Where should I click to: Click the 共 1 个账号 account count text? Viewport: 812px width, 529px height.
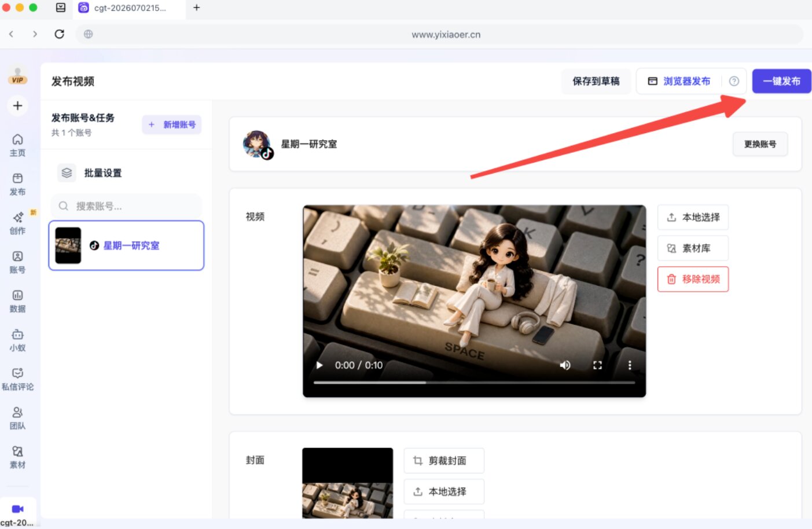(72, 133)
